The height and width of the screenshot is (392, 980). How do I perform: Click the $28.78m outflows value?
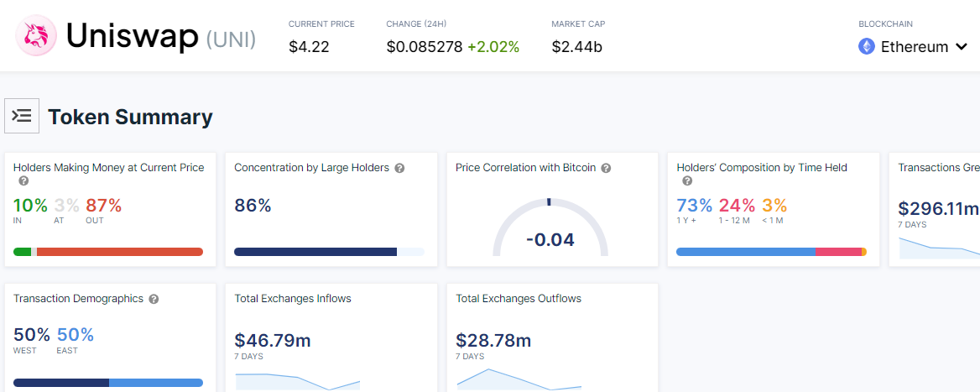(x=493, y=340)
